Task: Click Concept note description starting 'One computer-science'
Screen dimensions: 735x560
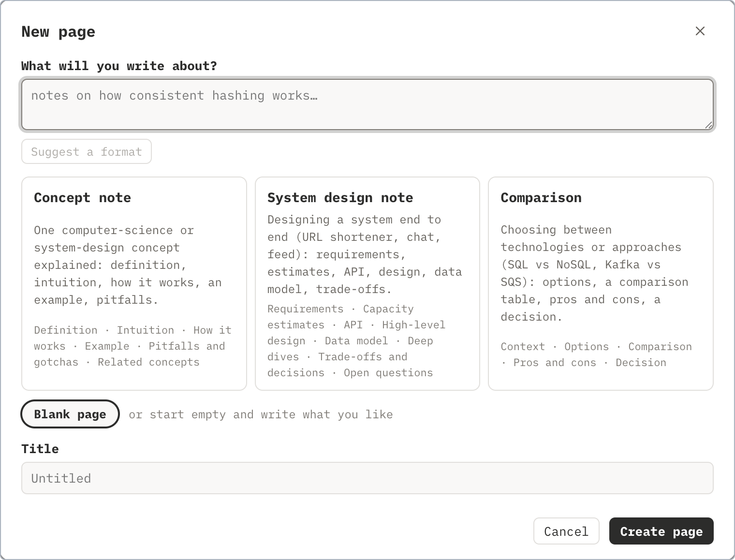Action: click(128, 265)
